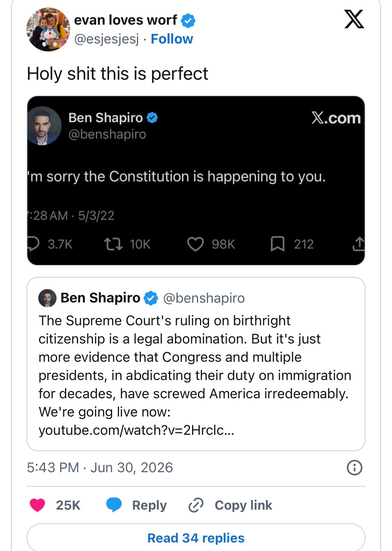Click the blue reply bubble icon
Viewport: 392px width, 551px height.
pos(114,505)
